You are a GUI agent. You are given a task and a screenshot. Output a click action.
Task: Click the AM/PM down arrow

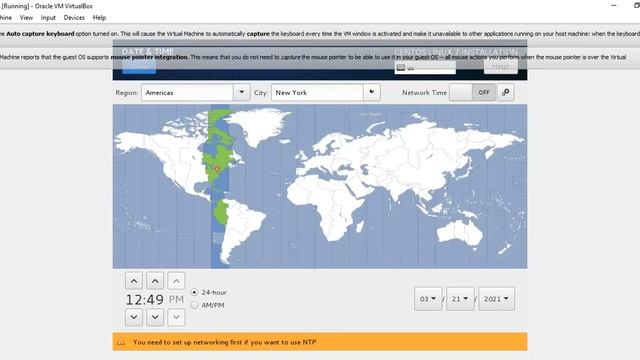176,317
